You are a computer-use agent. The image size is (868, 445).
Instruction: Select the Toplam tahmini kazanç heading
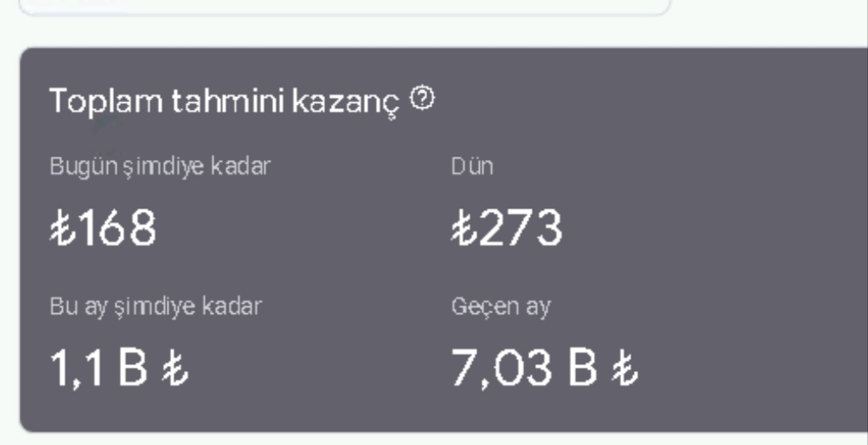click(224, 102)
